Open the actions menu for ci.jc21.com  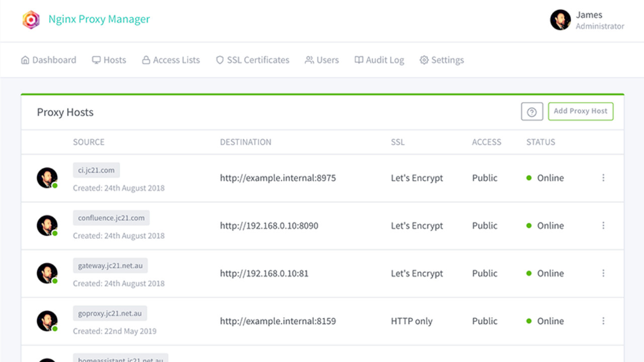pos(603,177)
